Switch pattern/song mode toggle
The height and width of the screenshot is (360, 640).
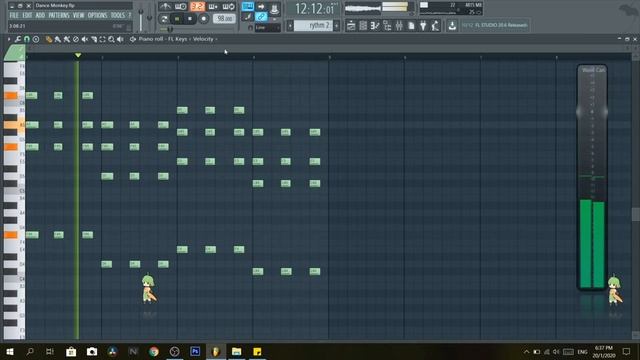tap(164, 19)
